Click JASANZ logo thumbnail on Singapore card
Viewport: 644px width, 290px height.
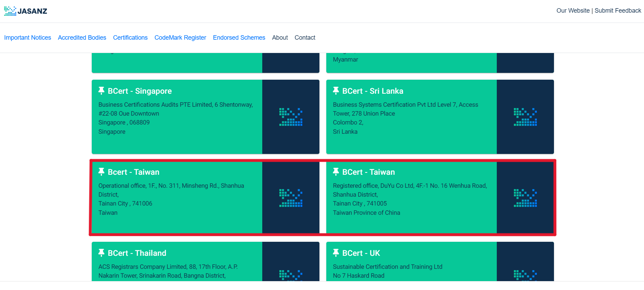(291, 117)
